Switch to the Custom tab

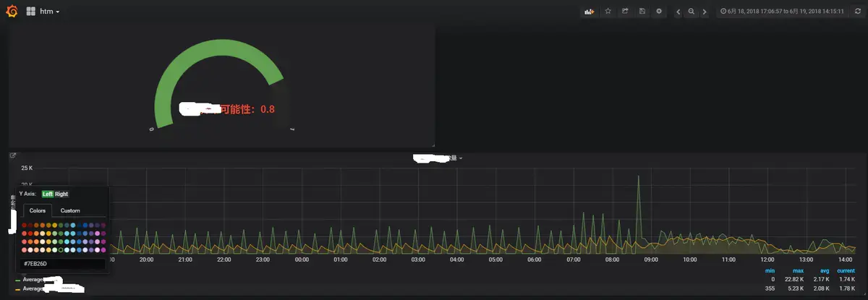tap(70, 210)
